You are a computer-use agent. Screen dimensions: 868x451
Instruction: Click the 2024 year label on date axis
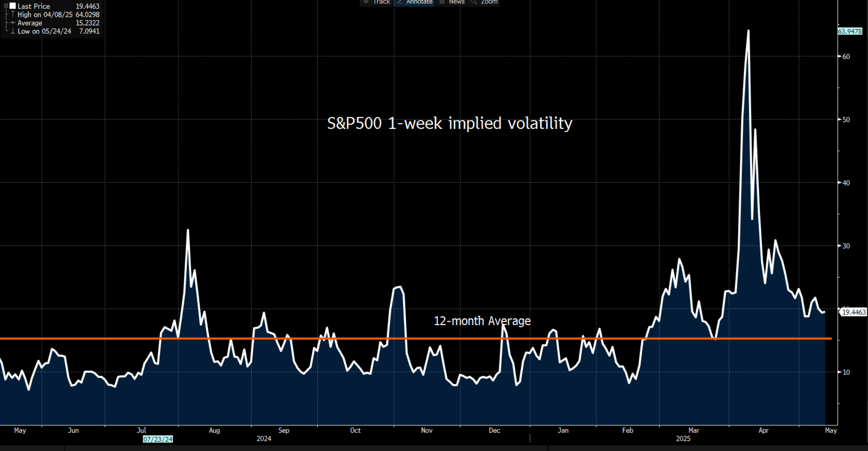pos(264,439)
